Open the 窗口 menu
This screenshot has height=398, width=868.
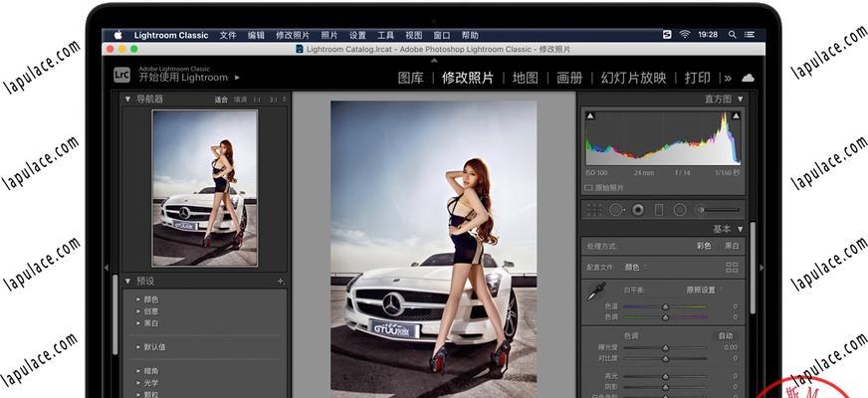(x=442, y=35)
